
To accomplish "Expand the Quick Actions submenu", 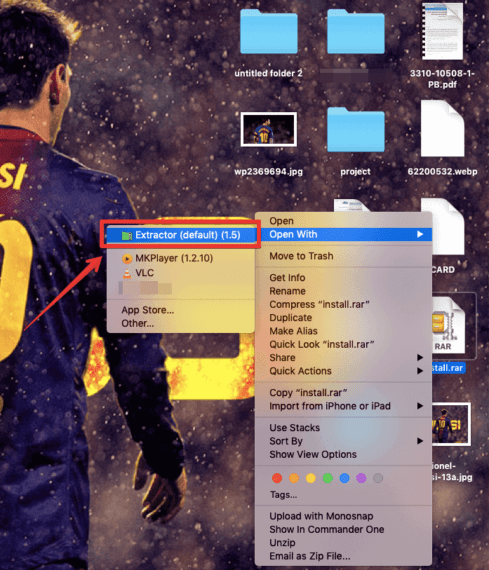I will (x=344, y=371).
